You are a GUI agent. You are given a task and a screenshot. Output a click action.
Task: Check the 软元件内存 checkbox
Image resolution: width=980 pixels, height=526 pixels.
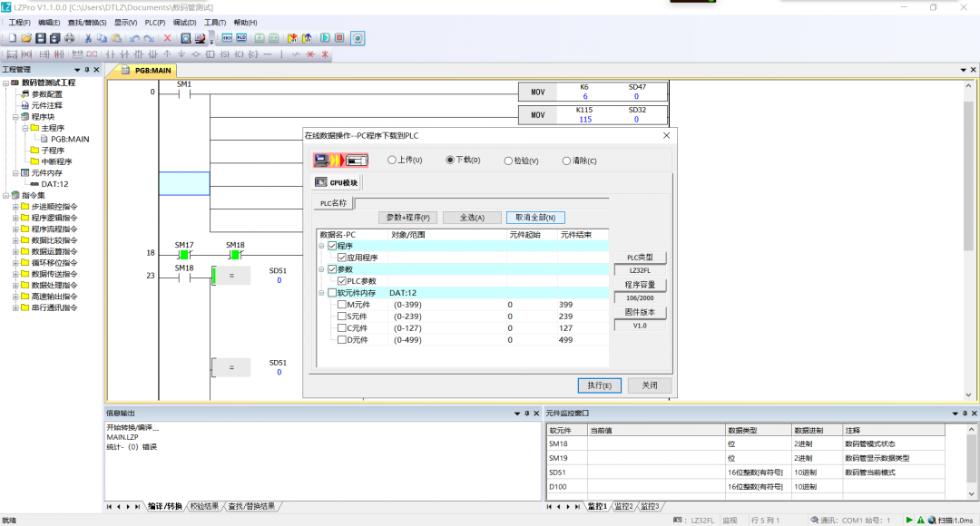tap(332, 293)
